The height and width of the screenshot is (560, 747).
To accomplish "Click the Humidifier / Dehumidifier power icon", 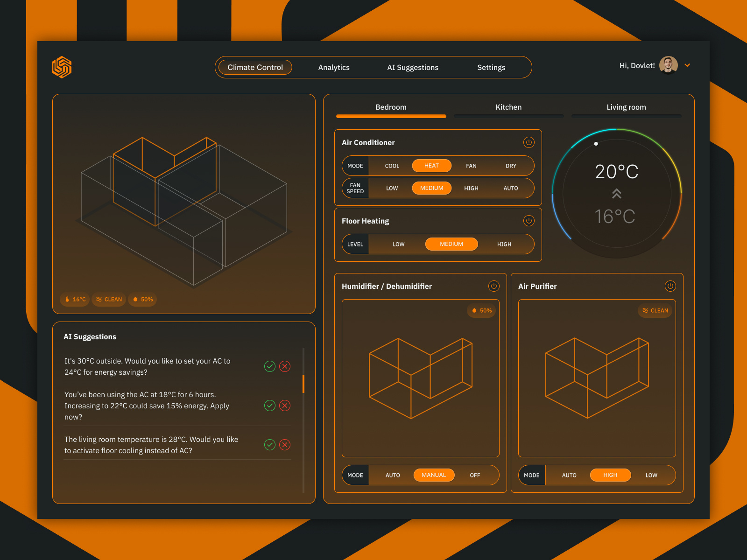I will [x=493, y=286].
